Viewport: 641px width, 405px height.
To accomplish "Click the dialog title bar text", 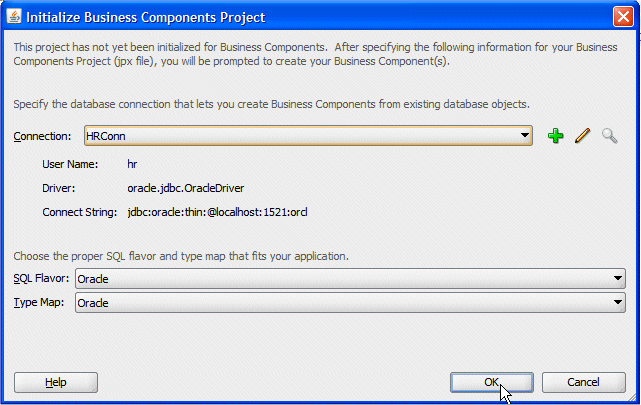I will click(146, 17).
